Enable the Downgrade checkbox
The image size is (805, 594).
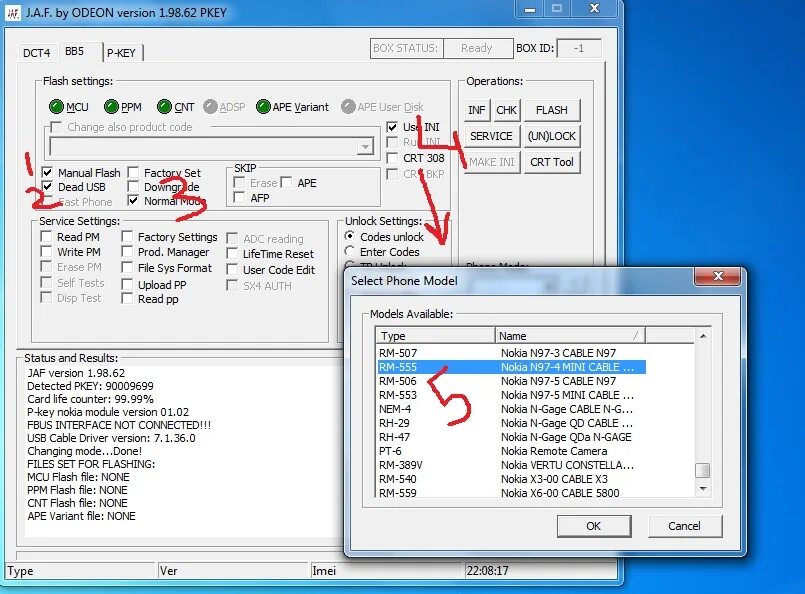click(133, 186)
